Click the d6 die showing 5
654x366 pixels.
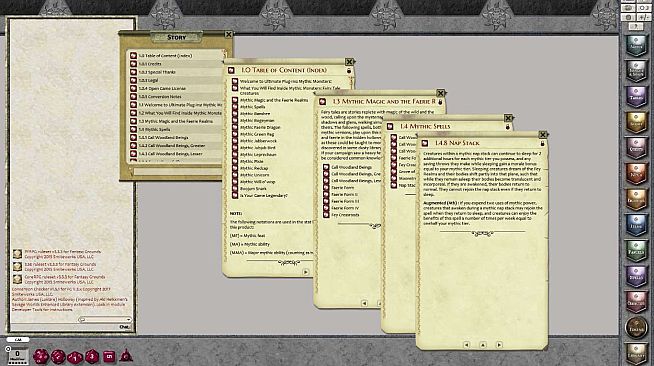point(109,356)
